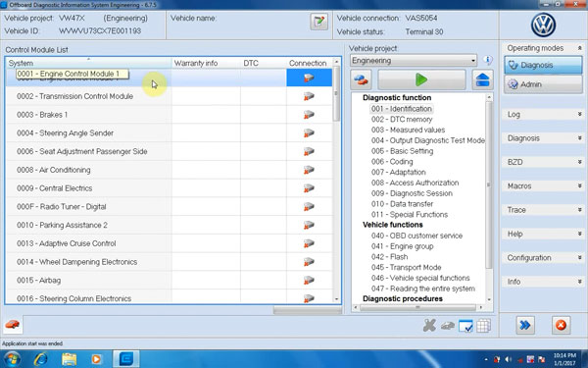This screenshot has width=588, height=368.
Task: Click the DTC column header
Action: 264,63
